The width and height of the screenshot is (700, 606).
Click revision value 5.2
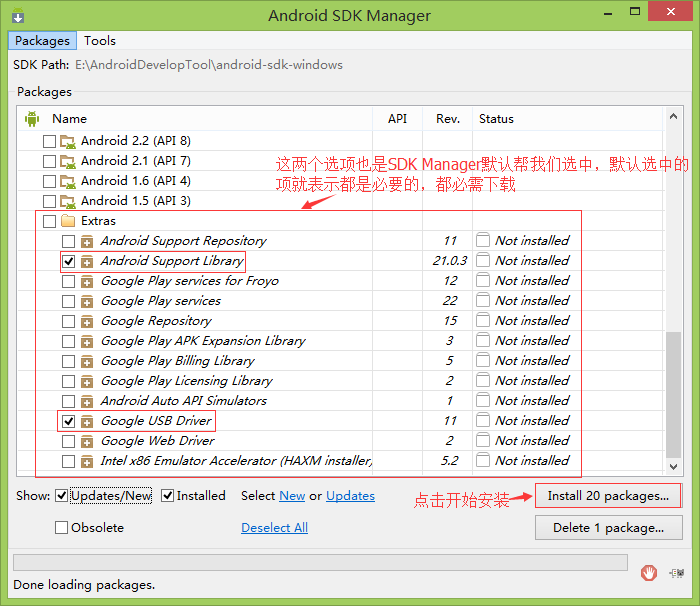[x=450, y=461]
